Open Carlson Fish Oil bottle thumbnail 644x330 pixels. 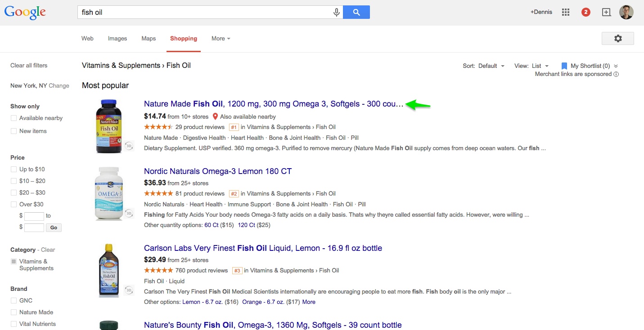coord(108,270)
